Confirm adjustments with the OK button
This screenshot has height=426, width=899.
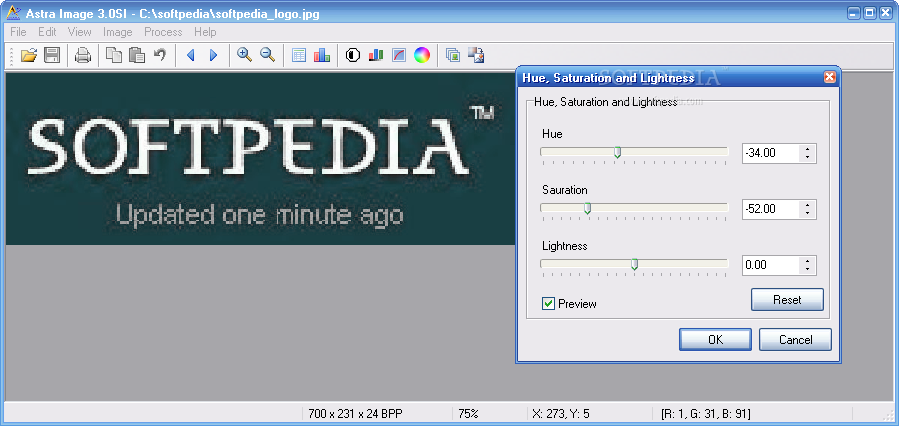(x=715, y=339)
